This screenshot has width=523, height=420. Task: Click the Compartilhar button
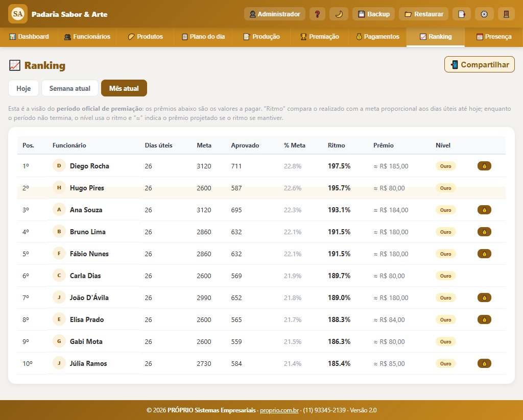(x=480, y=64)
